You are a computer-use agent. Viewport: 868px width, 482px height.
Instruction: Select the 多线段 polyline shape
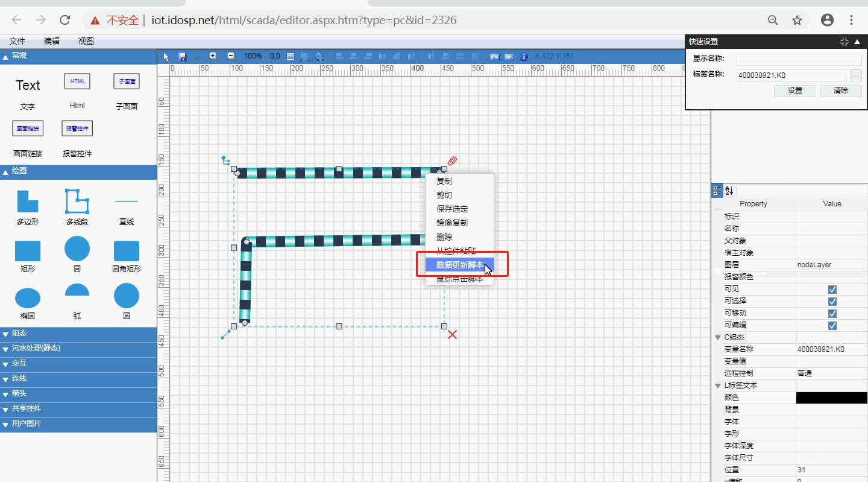coord(77,201)
